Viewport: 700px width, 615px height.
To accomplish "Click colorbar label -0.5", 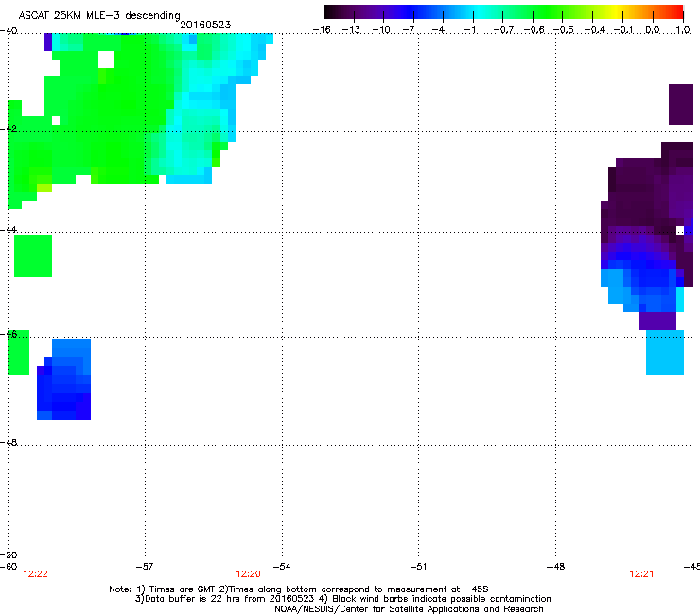I will 564,30.
